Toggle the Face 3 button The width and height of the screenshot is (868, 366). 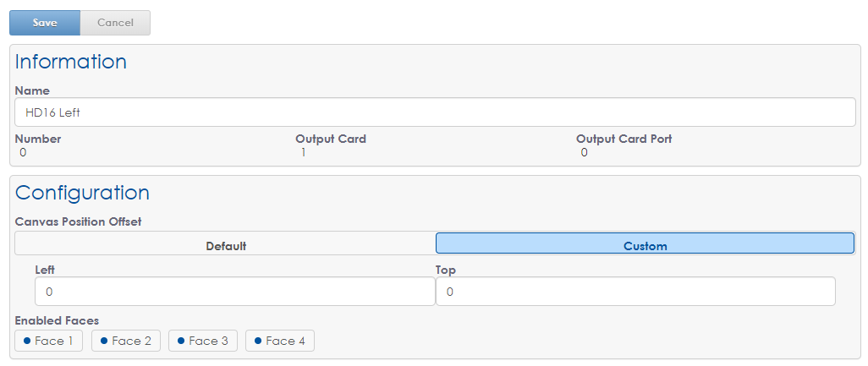(x=202, y=341)
